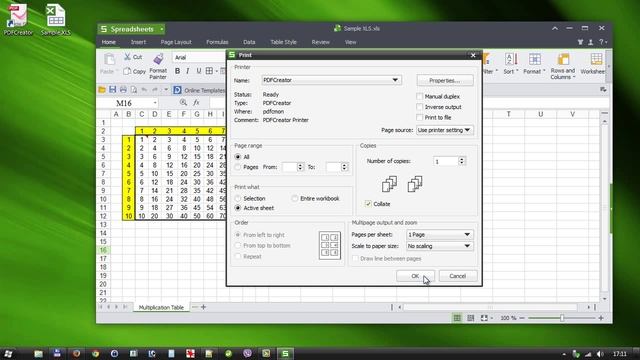Select the Pages range radio button
Screen dimensions: 640x360
tap(238, 167)
